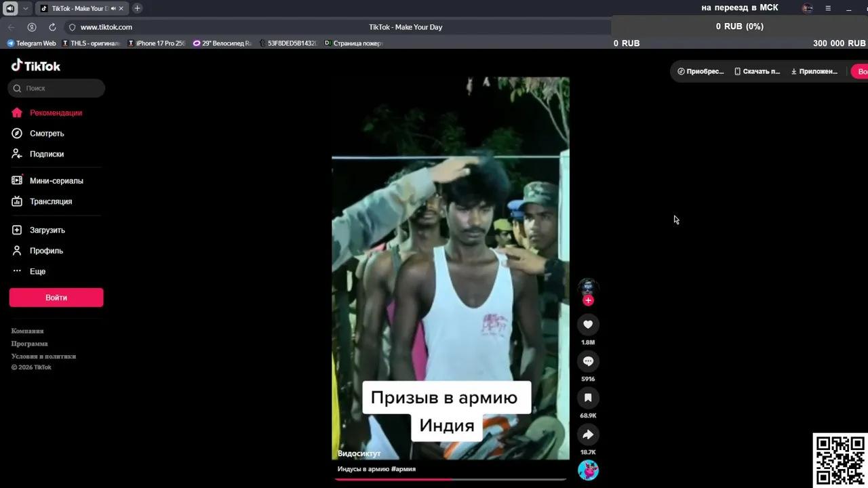Click the TikTok logo in the sidebar
868x488 pixels.
(36, 66)
